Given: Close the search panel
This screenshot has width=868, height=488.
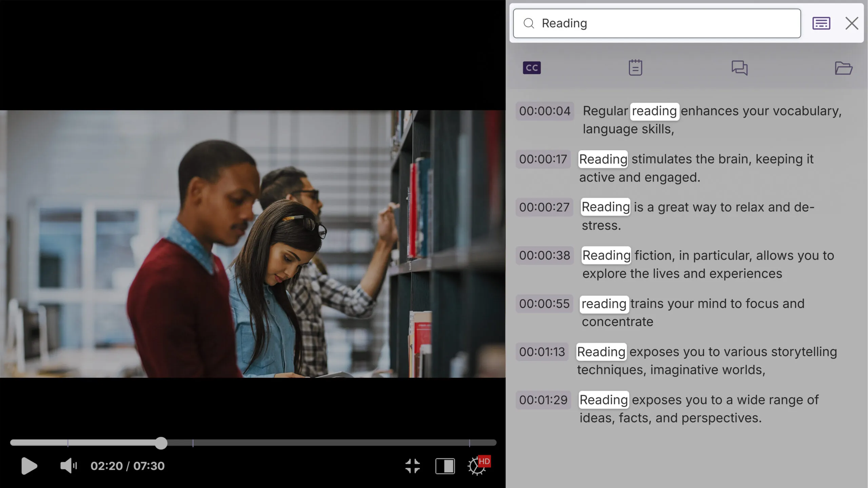Looking at the screenshot, I should click(852, 23).
